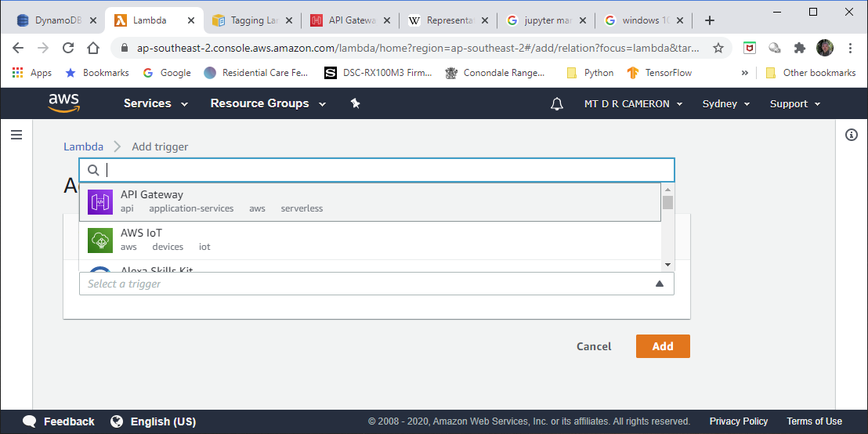Open the info panel icon
This screenshot has width=868, height=434.
[x=852, y=135]
